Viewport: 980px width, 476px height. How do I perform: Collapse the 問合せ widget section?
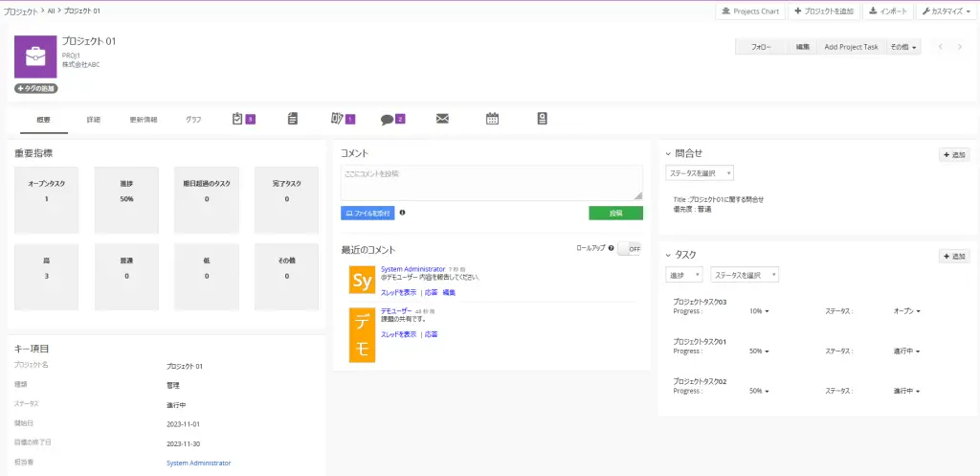pyautogui.click(x=668, y=153)
